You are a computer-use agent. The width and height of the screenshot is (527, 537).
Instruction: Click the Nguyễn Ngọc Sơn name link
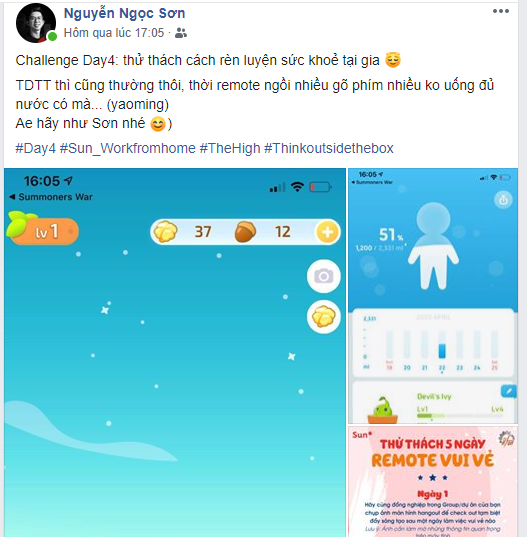point(125,14)
